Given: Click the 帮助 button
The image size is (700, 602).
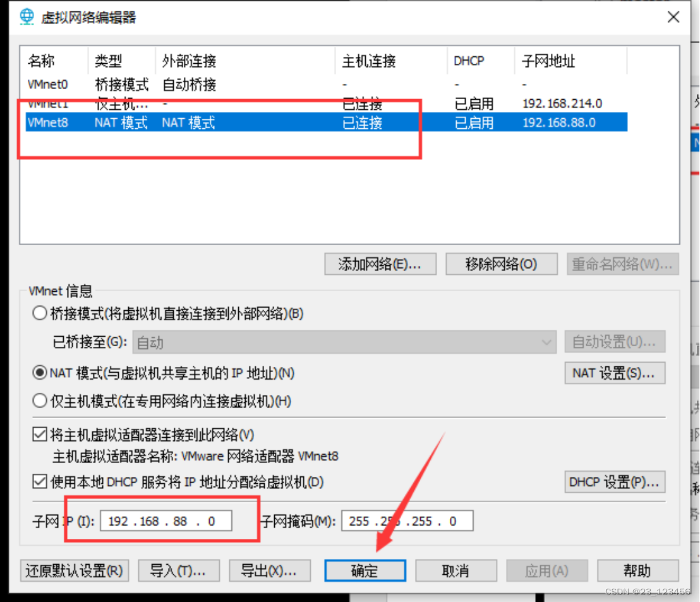Looking at the screenshot, I should click(638, 570).
